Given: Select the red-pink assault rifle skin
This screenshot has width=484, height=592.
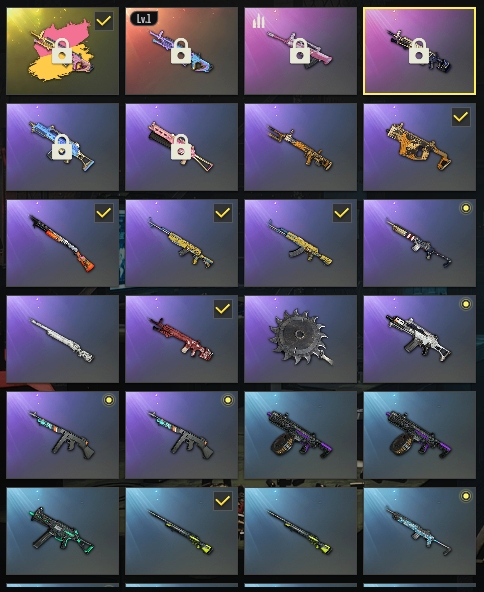Looking at the screenshot, I should coord(181,339).
